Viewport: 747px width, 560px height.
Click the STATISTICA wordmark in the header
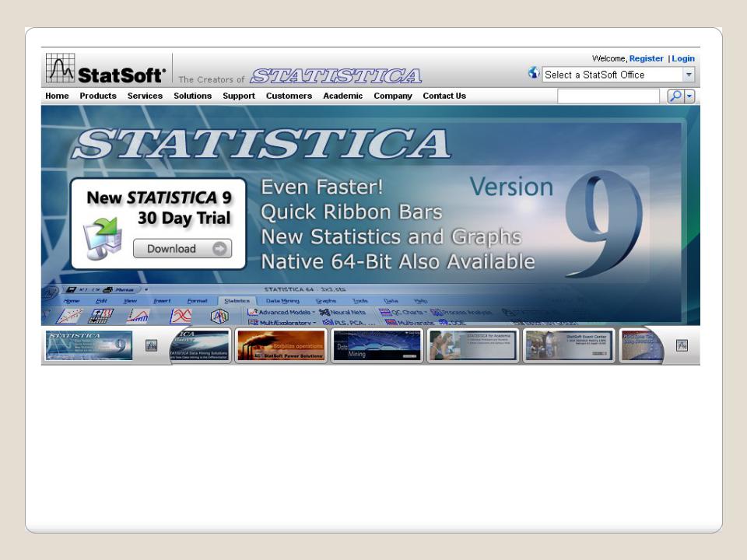pos(336,75)
